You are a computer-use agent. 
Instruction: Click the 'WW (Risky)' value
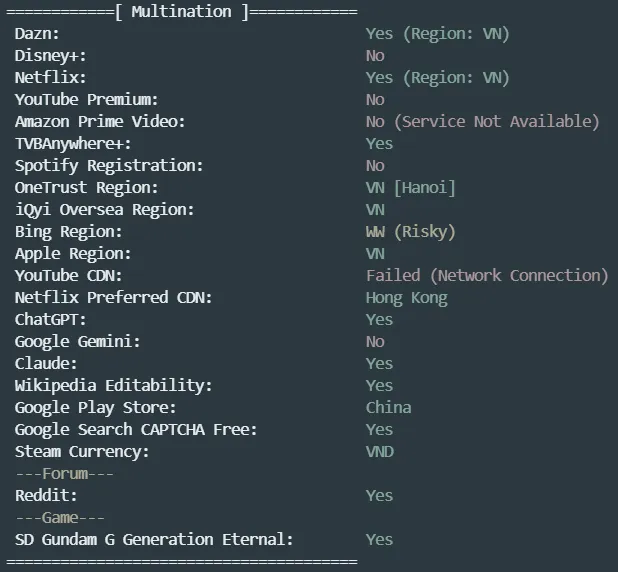coord(410,232)
